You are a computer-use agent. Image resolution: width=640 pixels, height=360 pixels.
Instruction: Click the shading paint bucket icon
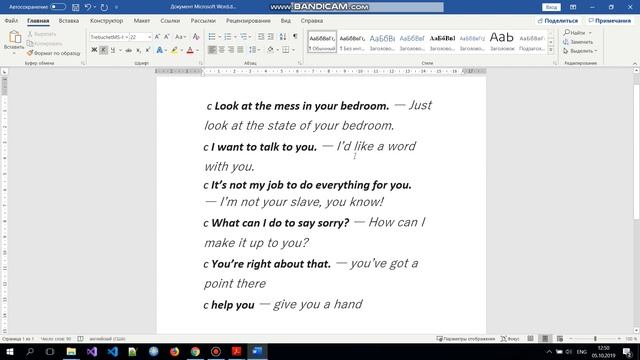[x=270, y=50]
